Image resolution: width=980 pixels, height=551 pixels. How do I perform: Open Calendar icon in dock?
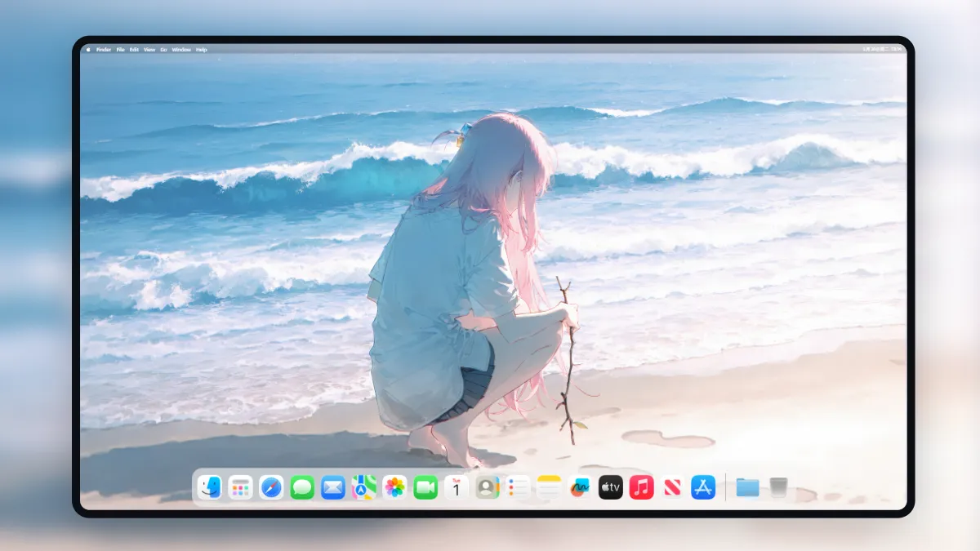tap(457, 487)
